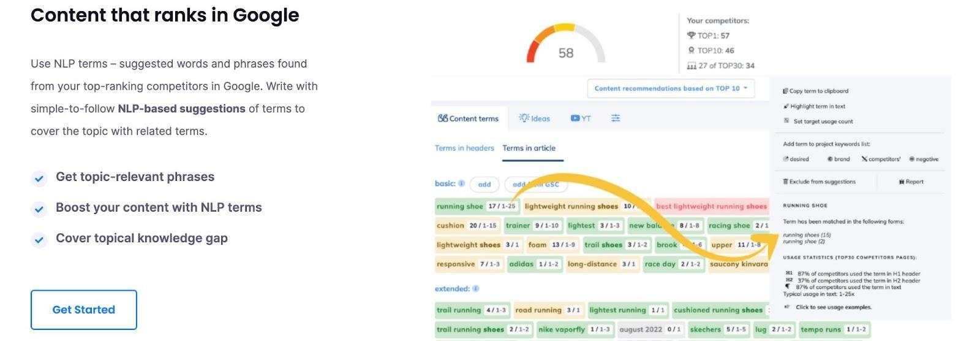
Task: Select the Content terms tab
Action: point(469,118)
